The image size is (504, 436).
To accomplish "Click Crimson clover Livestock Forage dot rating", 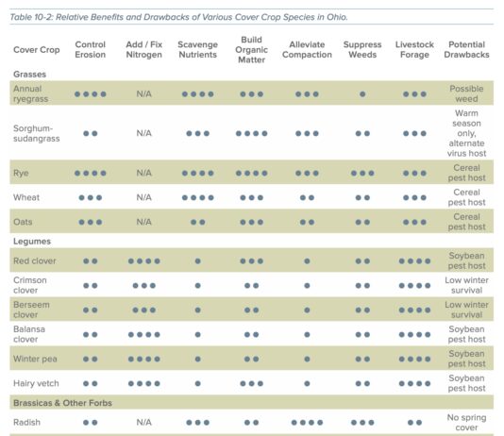I will tap(414, 286).
